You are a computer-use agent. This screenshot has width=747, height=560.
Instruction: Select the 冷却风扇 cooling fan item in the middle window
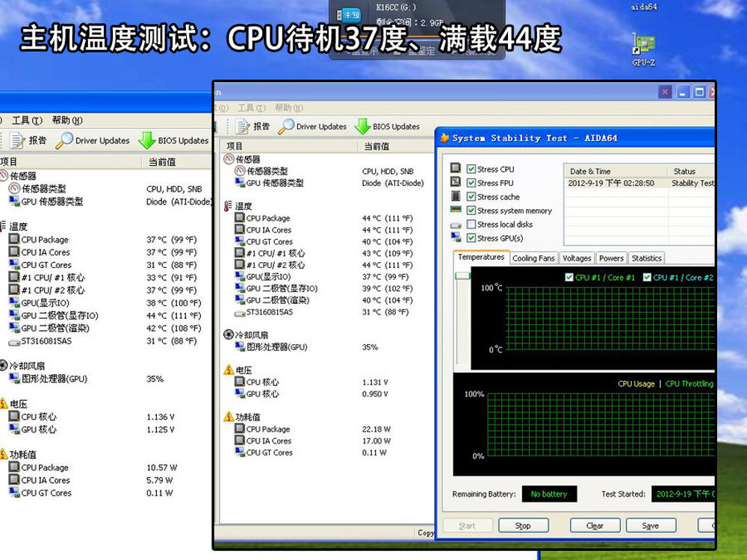(x=252, y=335)
